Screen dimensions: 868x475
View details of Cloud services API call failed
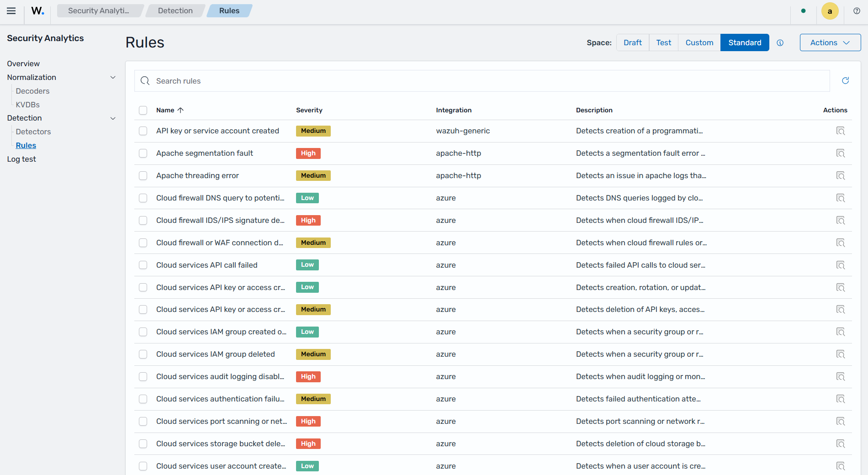pyautogui.click(x=841, y=265)
